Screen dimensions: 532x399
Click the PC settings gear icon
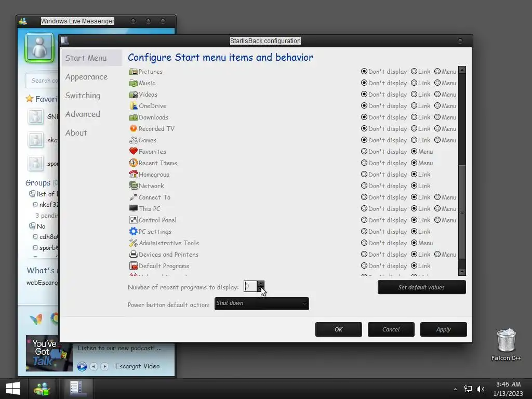click(x=134, y=231)
